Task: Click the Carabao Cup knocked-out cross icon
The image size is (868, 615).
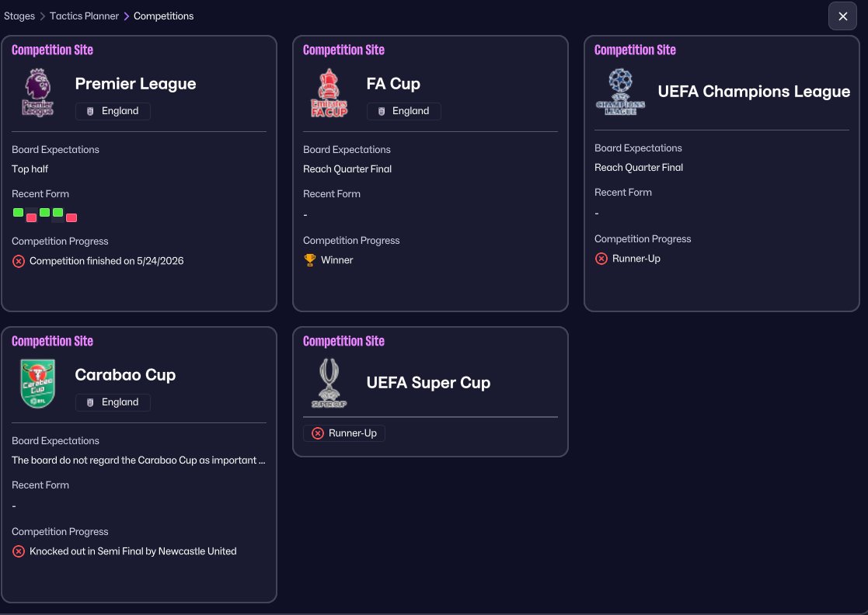Action: point(19,551)
